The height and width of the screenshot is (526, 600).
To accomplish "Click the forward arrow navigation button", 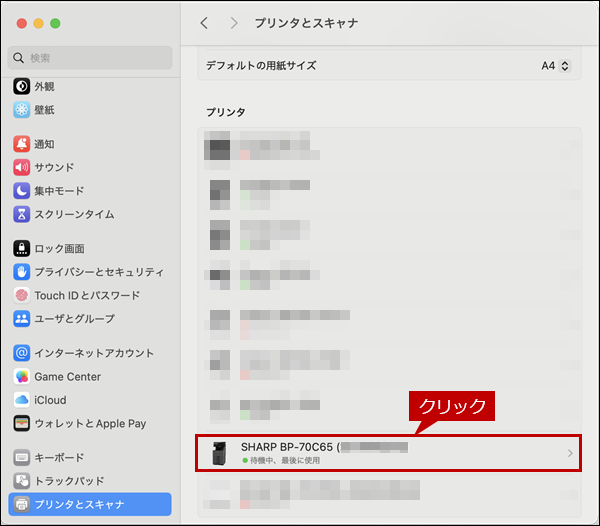I will point(234,22).
